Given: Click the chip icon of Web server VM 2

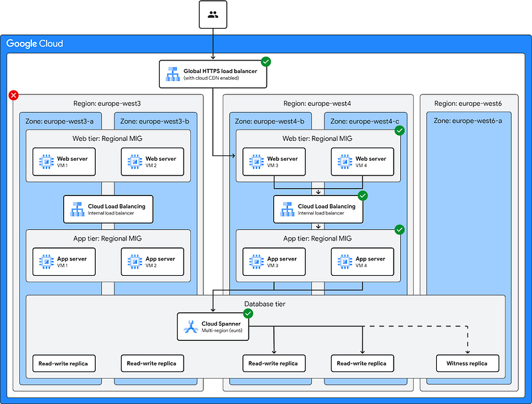Looking at the screenshot, I should [x=135, y=161].
